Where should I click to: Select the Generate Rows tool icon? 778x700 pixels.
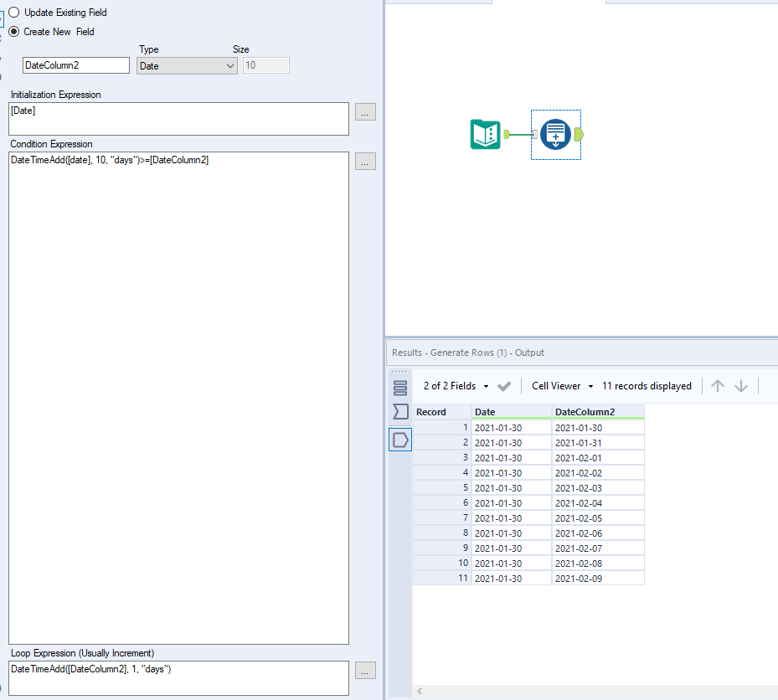tap(555, 135)
